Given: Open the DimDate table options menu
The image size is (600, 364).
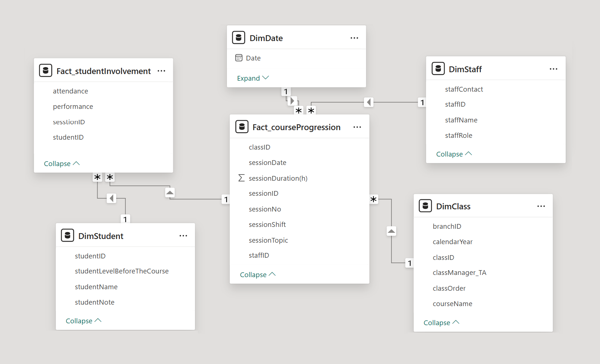Looking at the screenshot, I should 354,38.
